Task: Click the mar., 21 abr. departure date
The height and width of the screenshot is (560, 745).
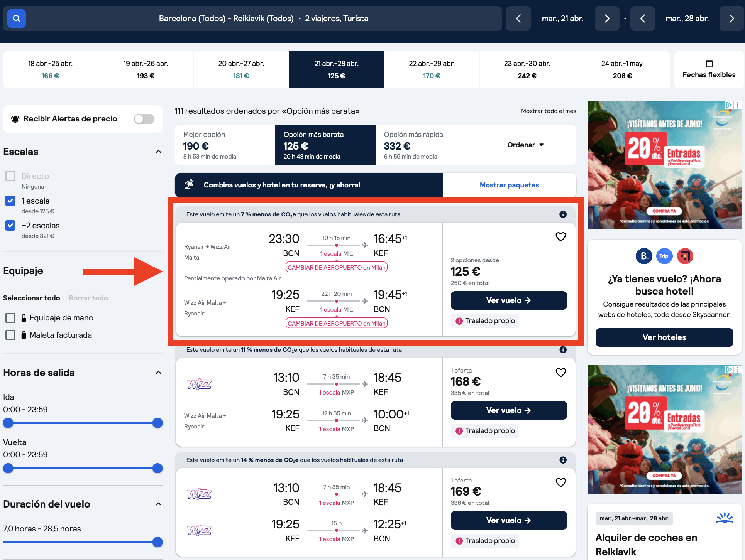Action: pos(562,19)
